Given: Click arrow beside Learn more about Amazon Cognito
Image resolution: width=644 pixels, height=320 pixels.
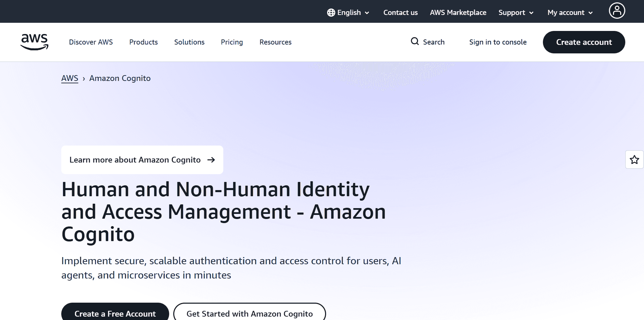Looking at the screenshot, I should [211, 160].
